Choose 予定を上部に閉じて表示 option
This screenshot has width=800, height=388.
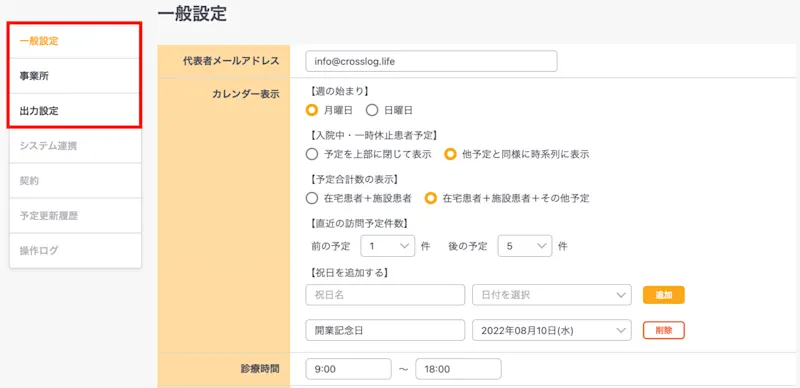coord(312,154)
